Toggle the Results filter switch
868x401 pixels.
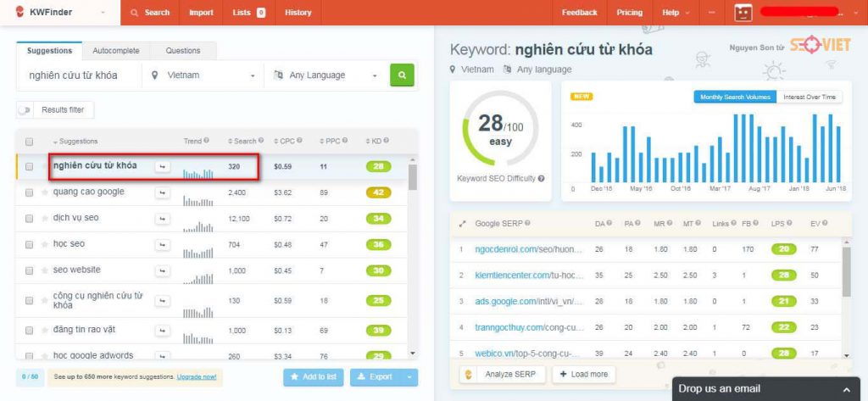tap(25, 110)
